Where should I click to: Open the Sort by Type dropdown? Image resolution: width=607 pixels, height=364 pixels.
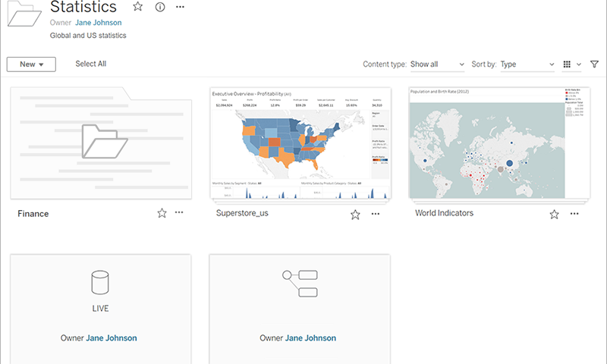click(x=527, y=64)
